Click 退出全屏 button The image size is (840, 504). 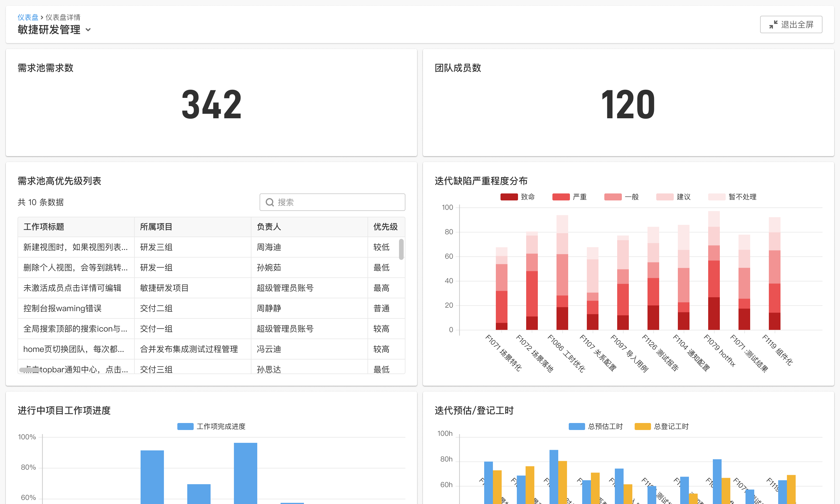(791, 24)
